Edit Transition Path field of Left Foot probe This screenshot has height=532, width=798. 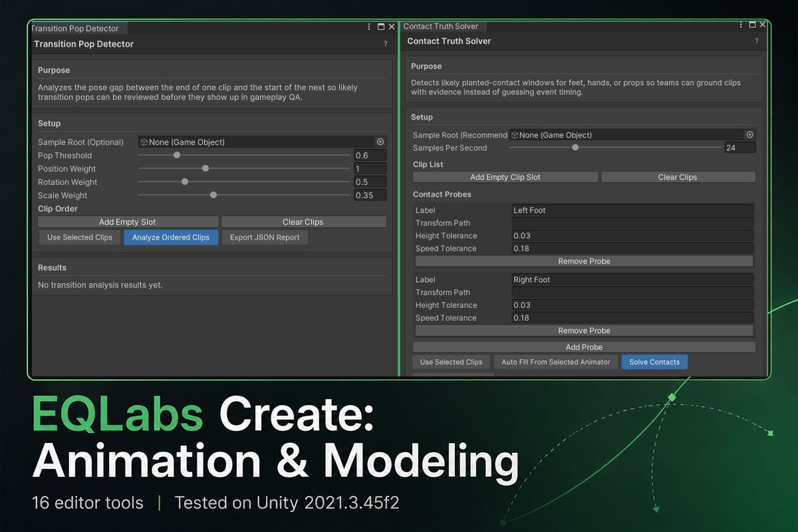pos(632,223)
